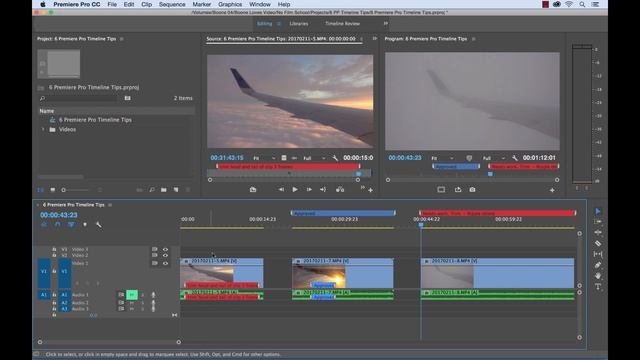Click the search-bin filter icon in Project panel

pos(127,98)
